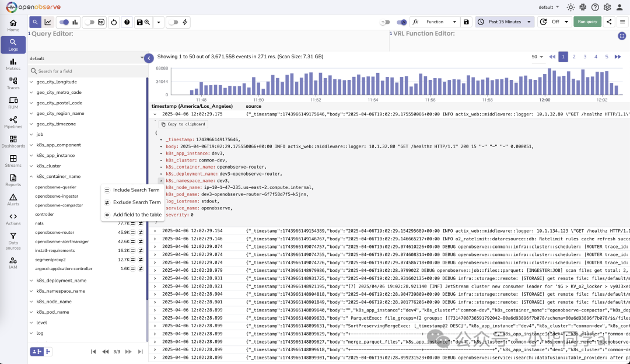Save the VRL function with disk icon
The height and width of the screenshot is (364, 630).
click(466, 22)
